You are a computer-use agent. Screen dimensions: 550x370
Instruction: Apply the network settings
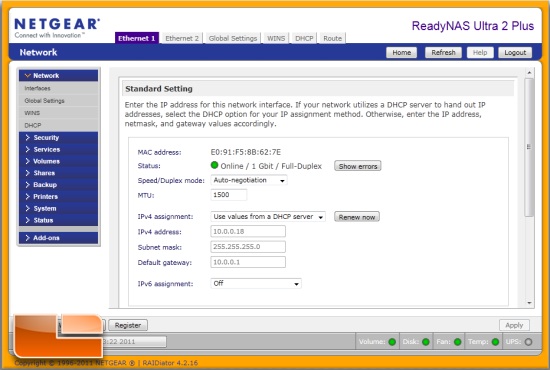514,325
